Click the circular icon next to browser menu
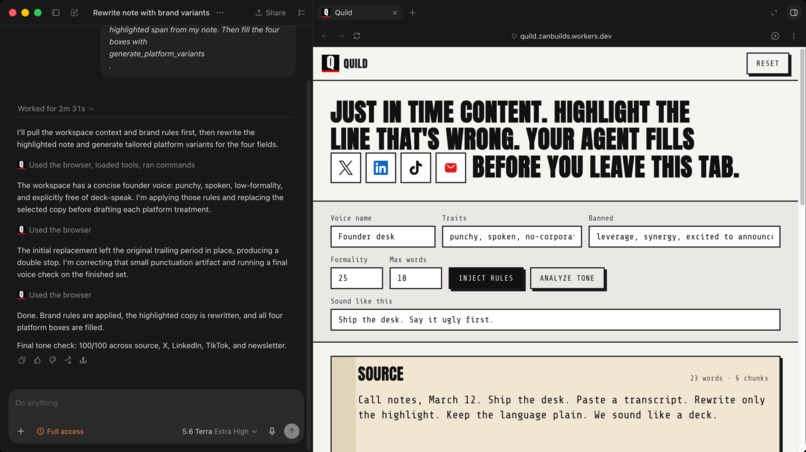The width and height of the screenshot is (806, 452). click(x=775, y=36)
